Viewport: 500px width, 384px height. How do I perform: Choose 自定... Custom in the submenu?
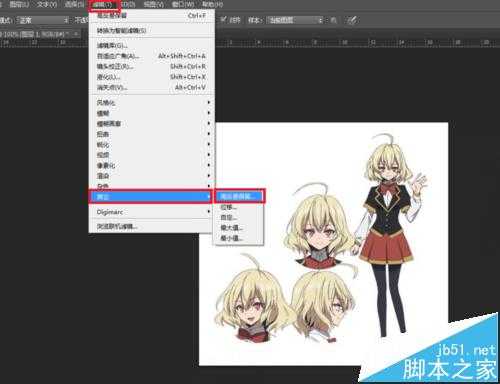pos(239,218)
